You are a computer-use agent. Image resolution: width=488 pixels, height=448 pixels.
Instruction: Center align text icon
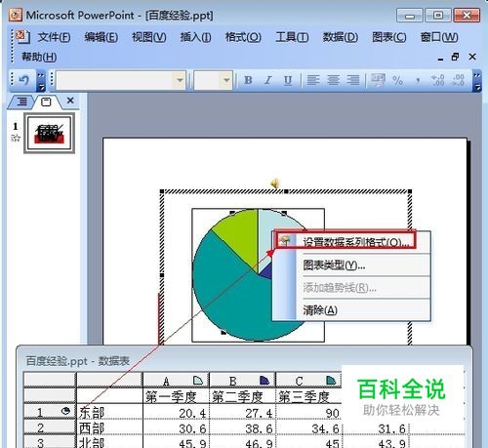(x=333, y=80)
